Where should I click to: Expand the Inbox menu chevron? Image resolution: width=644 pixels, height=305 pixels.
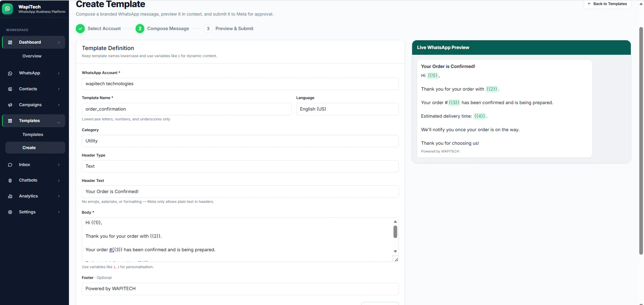pos(59,165)
